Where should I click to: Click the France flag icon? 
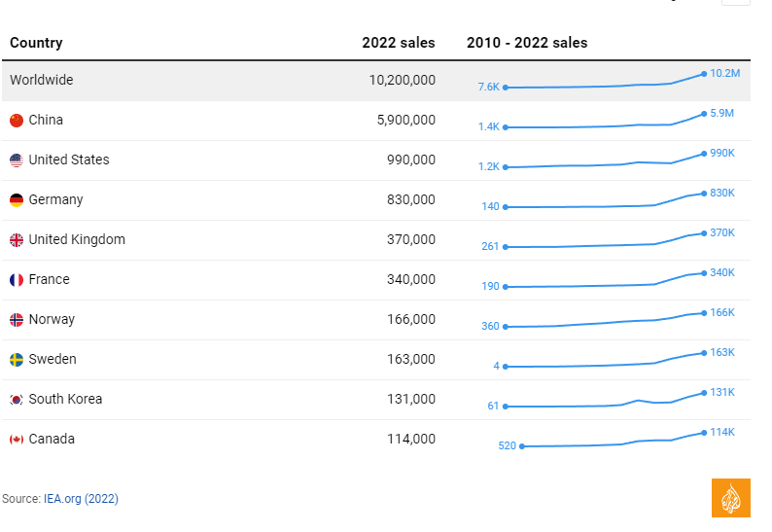point(17,280)
